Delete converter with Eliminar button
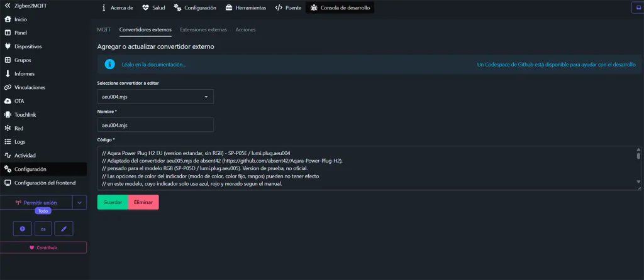644x280 pixels. [x=143, y=202]
